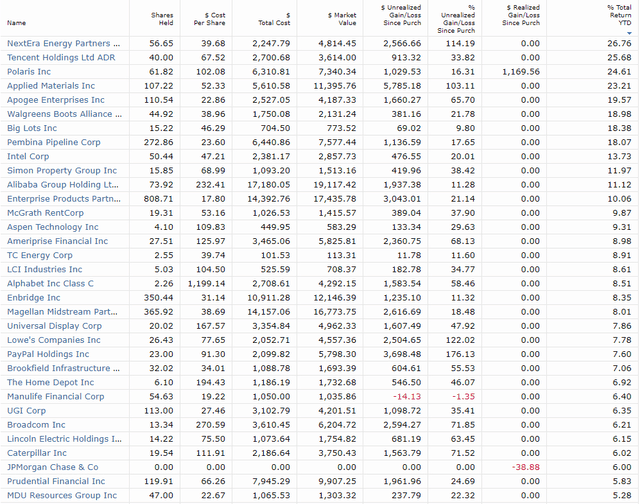The image size is (640, 504).
Task: Sort by $ Realized Gain/Loss Since Purch header
Action: [x=521, y=15]
